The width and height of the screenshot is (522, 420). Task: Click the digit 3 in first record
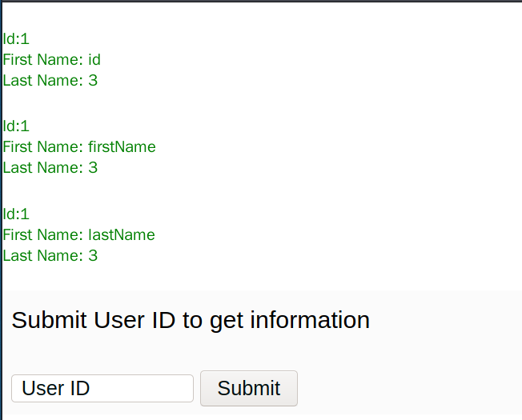(x=93, y=81)
